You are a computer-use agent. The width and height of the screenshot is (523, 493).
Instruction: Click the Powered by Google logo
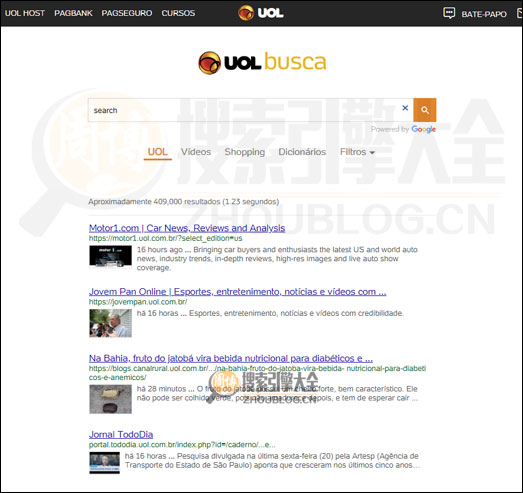click(423, 129)
